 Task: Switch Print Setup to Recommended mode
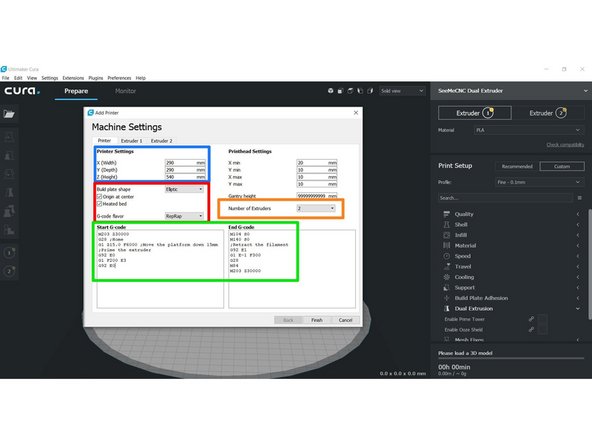pyautogui.click(x=517, y=166)
